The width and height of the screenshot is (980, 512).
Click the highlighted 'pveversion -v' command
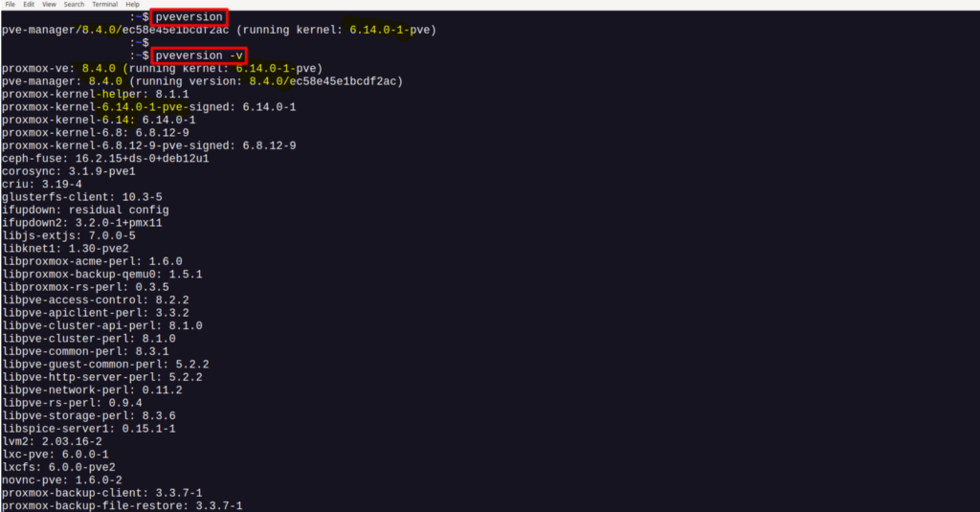[x=199, y=56]
